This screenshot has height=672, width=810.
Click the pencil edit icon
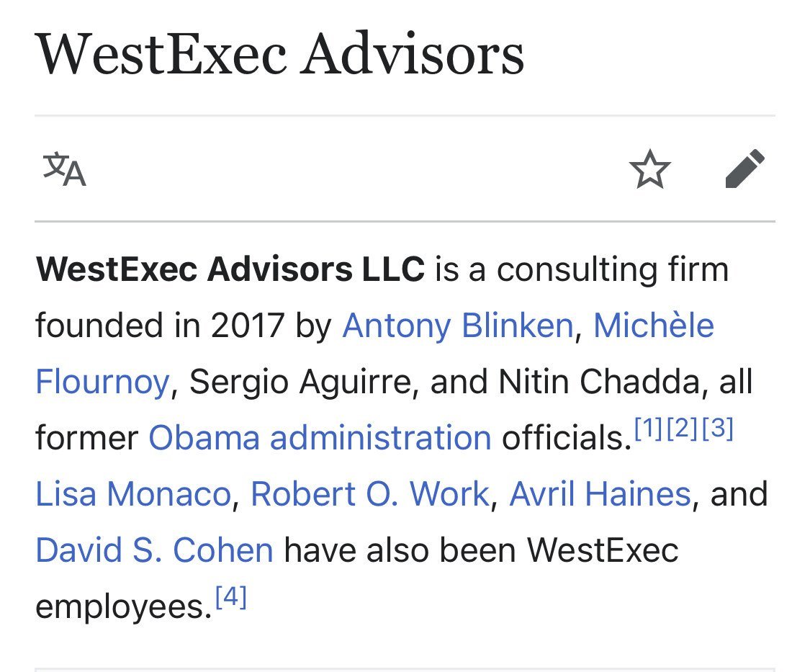(x=744, y=170)
